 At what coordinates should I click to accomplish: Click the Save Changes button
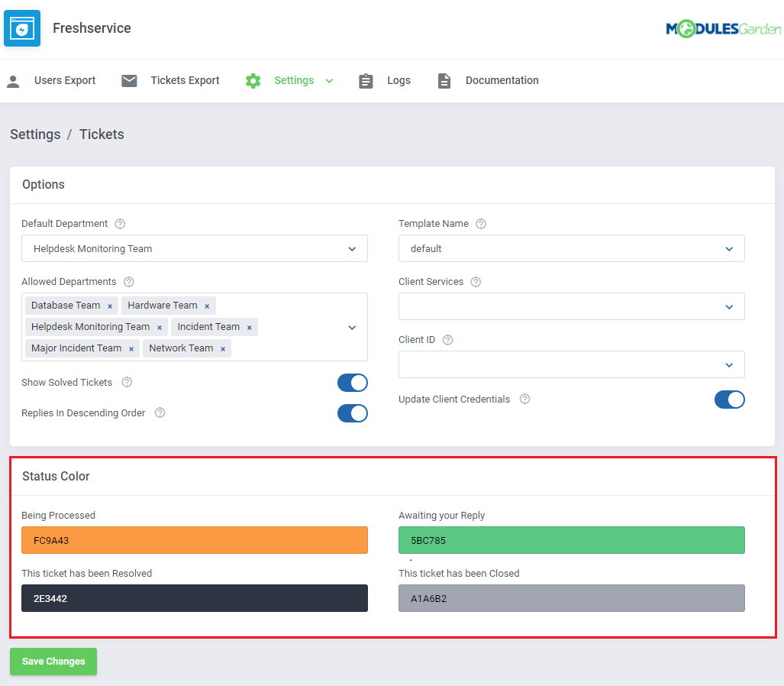click(x=53, y=662)
